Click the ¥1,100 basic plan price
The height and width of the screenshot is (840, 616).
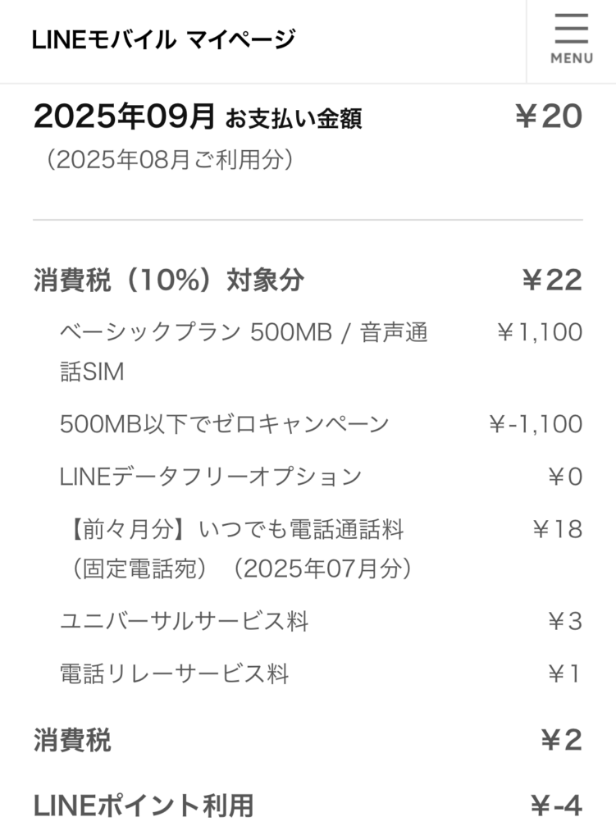pyautogui.click(x=539, y=332)
